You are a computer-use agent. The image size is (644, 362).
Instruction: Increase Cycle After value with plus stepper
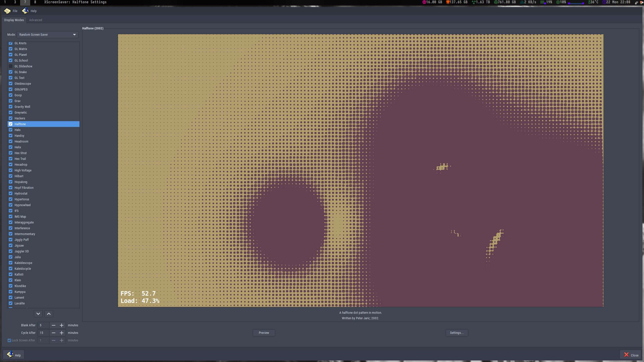(62, 333)
